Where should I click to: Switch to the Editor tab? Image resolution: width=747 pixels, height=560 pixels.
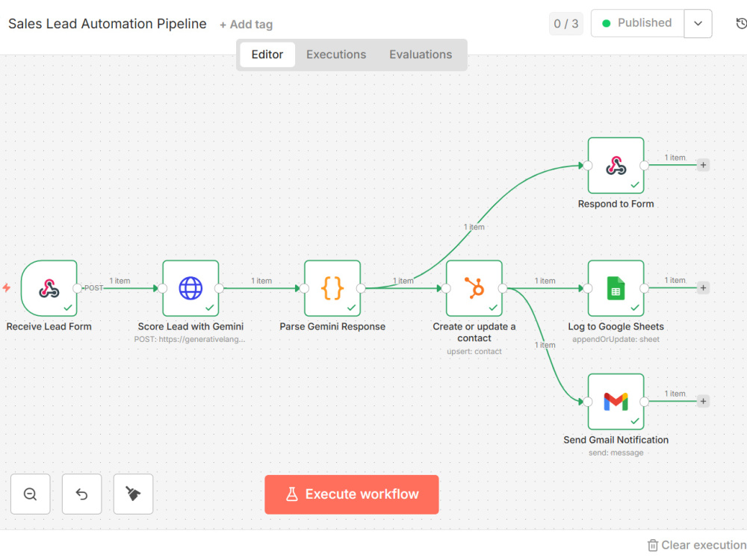click(x=267, y=55)
